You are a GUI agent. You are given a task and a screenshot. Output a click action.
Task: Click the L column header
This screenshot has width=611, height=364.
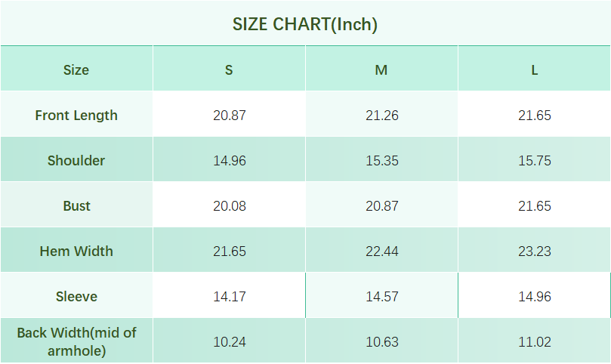[x=534, y=70]
